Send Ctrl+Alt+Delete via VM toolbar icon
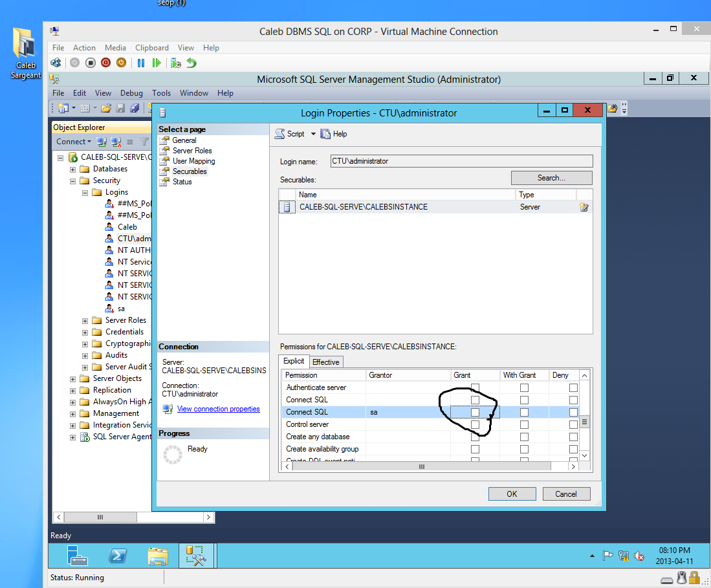This screenshot has height=588, width=711. (x=56, y=63)
